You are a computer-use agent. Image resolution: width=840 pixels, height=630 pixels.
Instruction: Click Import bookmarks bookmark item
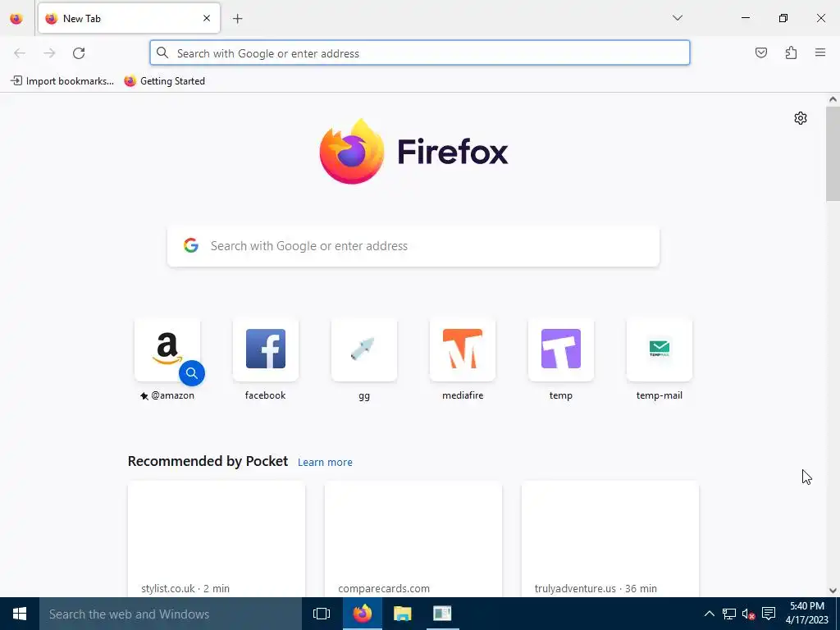(x=62, y=81)
